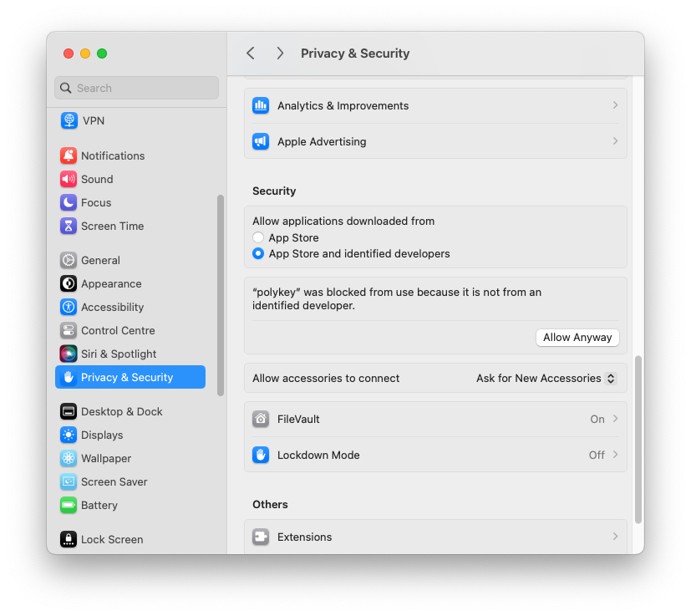
Task: Switch to Desktop & Dock settings
Action: [121, 411]
